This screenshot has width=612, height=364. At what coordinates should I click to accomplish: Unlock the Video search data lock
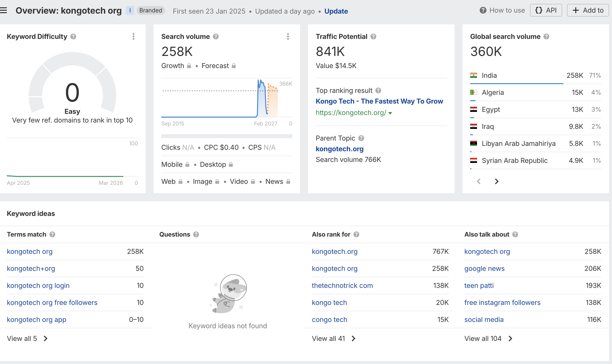pyautogui.click(x=252, y=181)
